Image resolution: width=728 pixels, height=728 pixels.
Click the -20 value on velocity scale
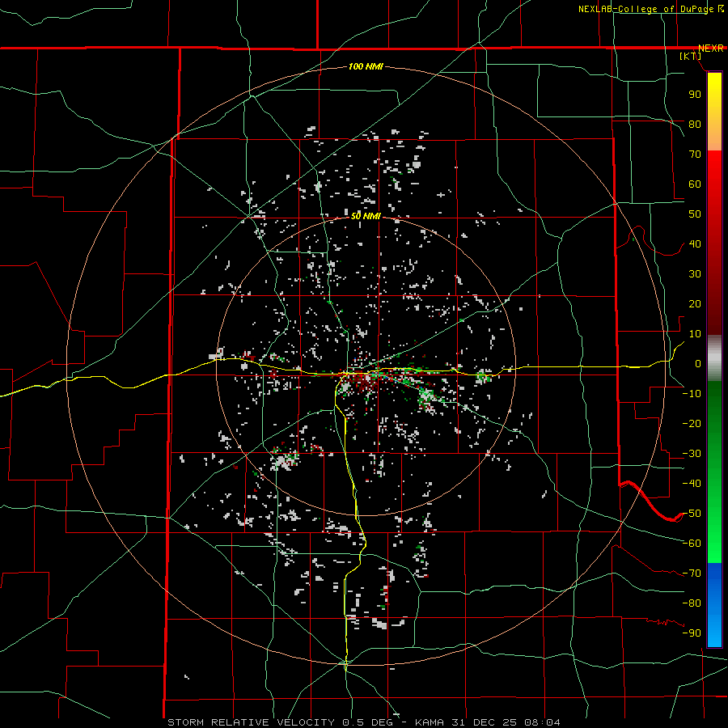[x=692, y=423]
